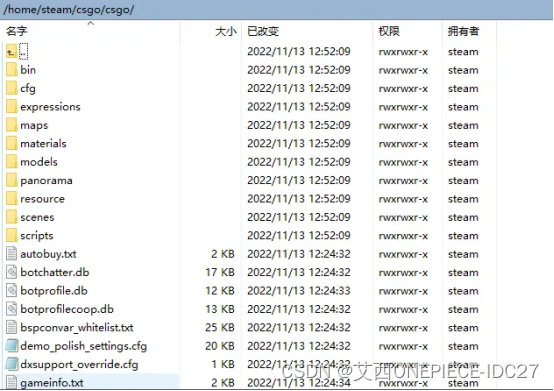
Task: Select the 'dxsupport_override.cfg' file name
Action: [x=79, y=364]
